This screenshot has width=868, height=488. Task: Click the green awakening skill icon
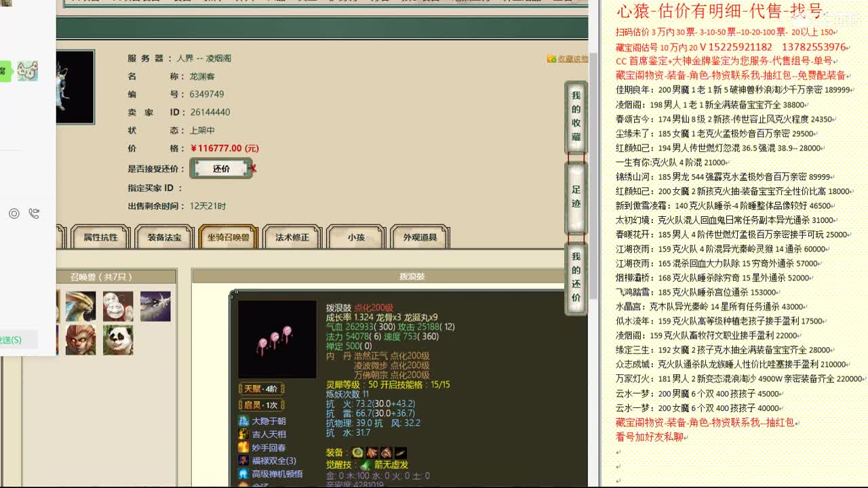(366, 465)
